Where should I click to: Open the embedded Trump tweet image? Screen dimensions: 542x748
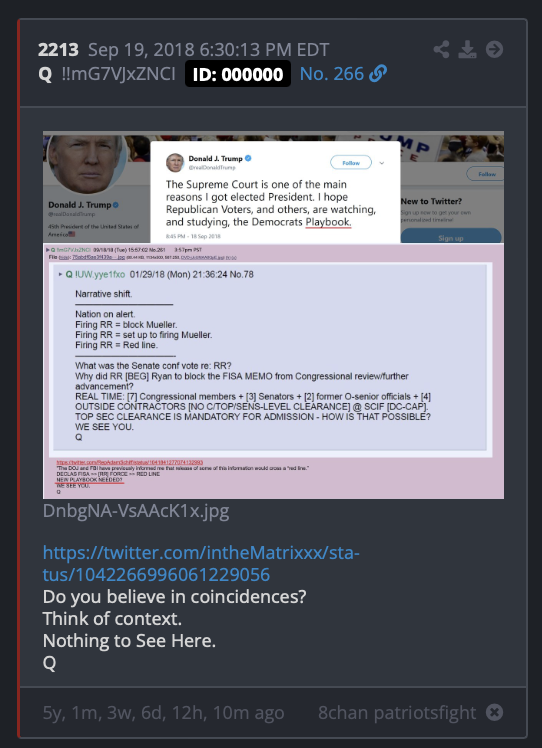[273, 315]
